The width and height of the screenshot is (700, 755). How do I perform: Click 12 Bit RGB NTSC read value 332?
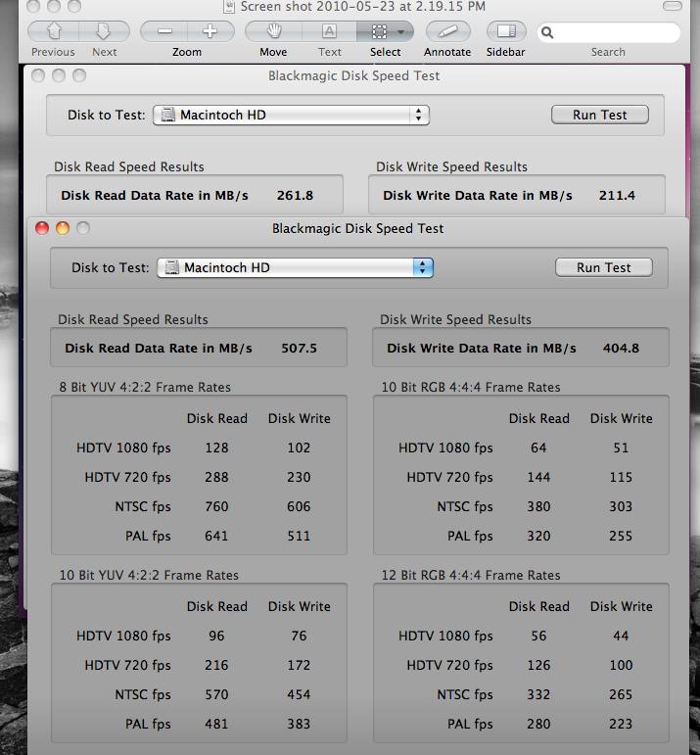pos(538,695)
